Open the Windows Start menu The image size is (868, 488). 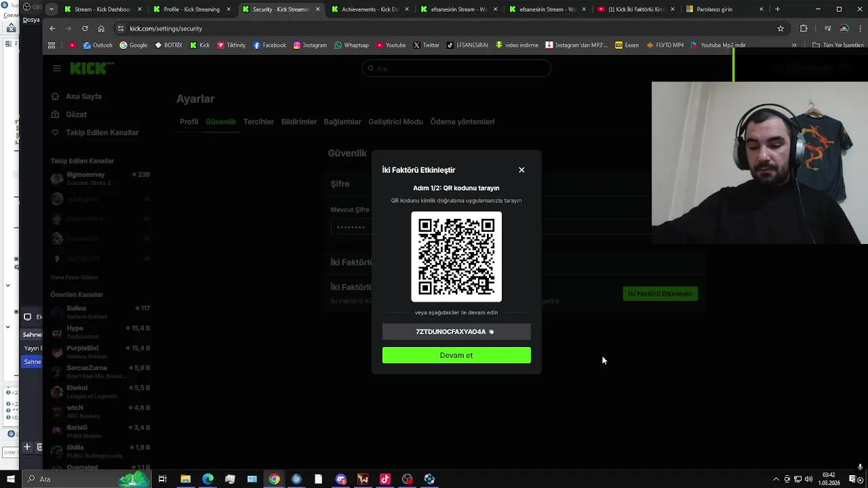pos(10,479)
